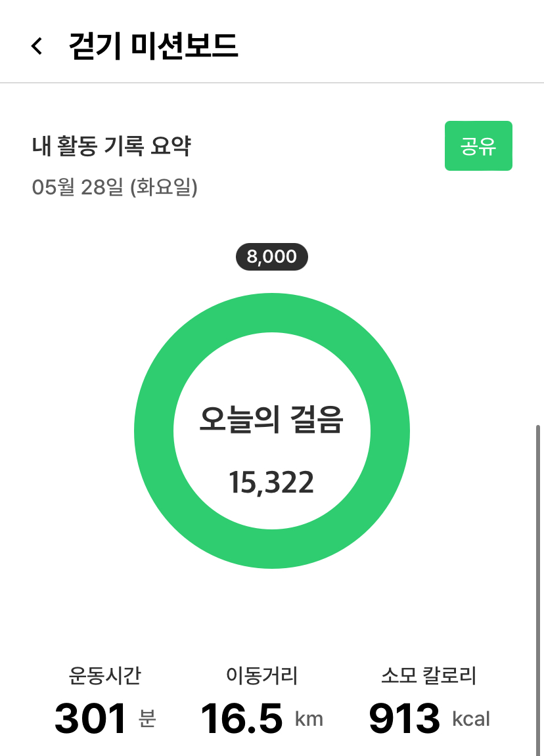Viewport: 544px width, 756px height.
Task: Click the 301 exercise minutes value
Action: (91, 719)
